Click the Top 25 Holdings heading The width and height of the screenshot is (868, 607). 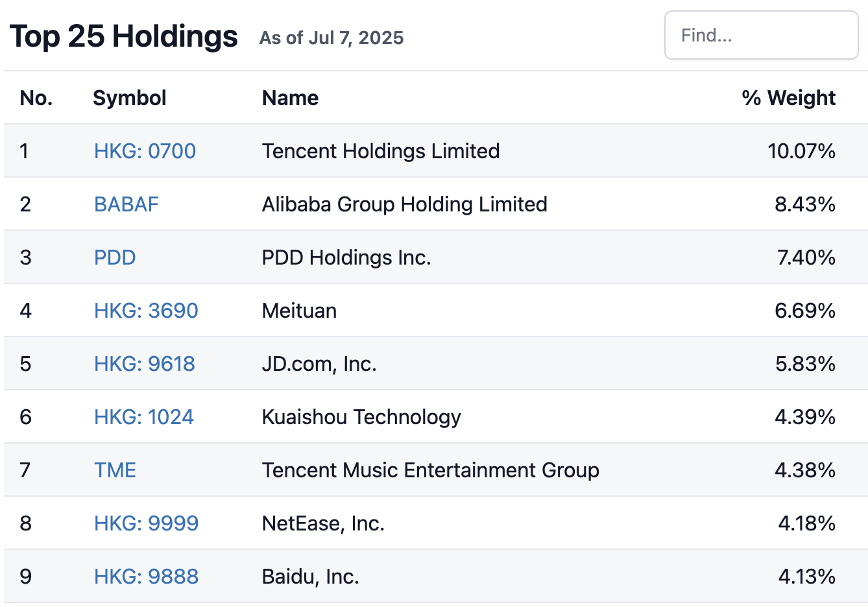coord(124,36)
